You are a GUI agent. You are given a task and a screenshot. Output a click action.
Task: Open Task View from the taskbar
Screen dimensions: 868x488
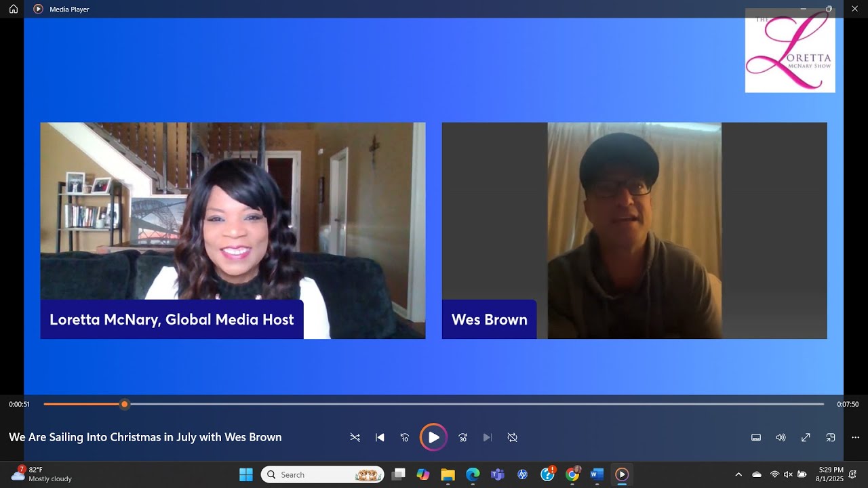click(x=398, y=474)
